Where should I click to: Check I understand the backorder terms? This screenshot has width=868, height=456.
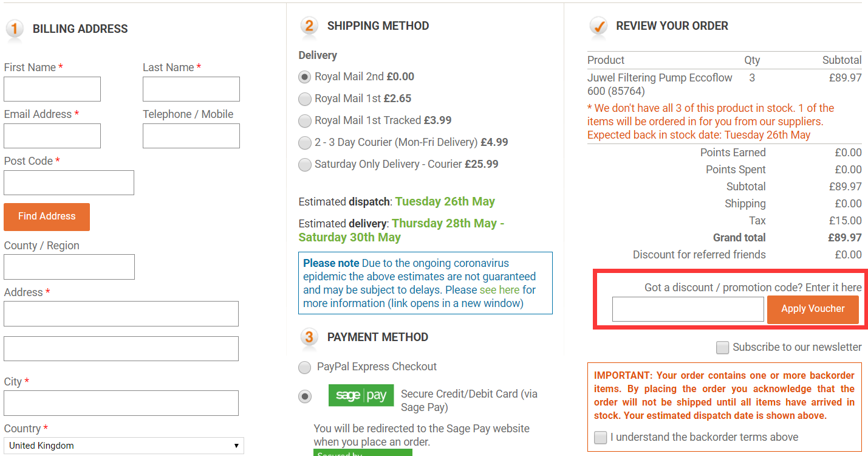tap(601, 438)
